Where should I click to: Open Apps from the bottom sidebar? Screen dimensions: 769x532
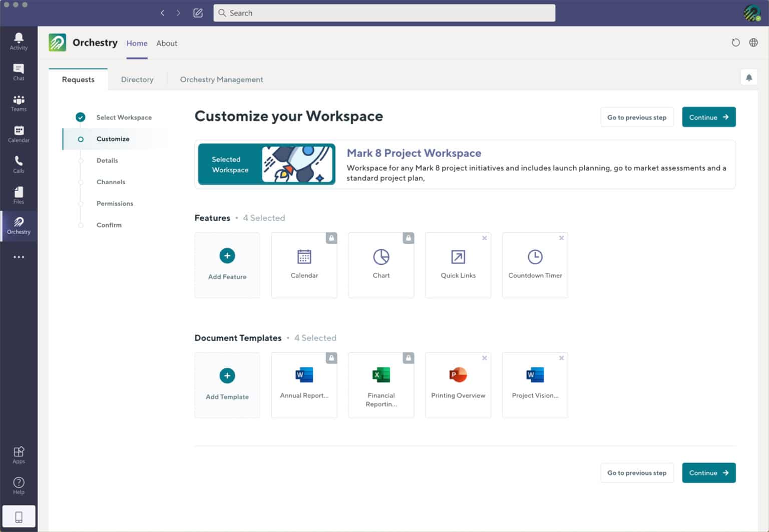pyautogui.click(x=19, y=453)
